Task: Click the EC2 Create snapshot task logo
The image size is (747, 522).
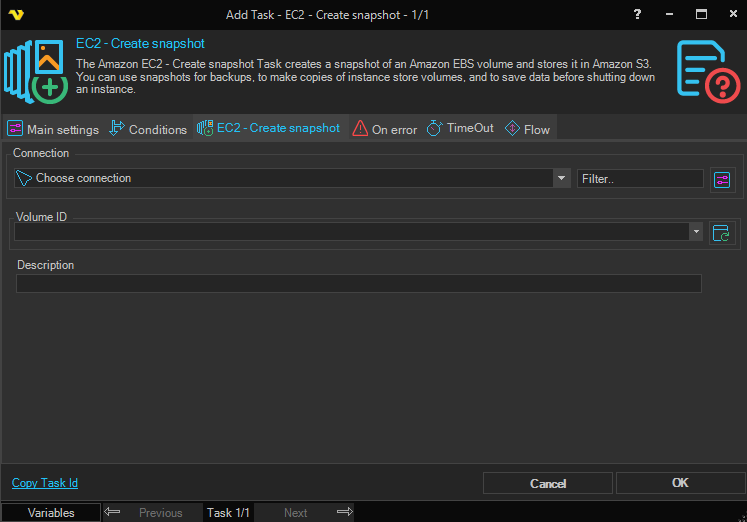Action: [x=36, y=71]
